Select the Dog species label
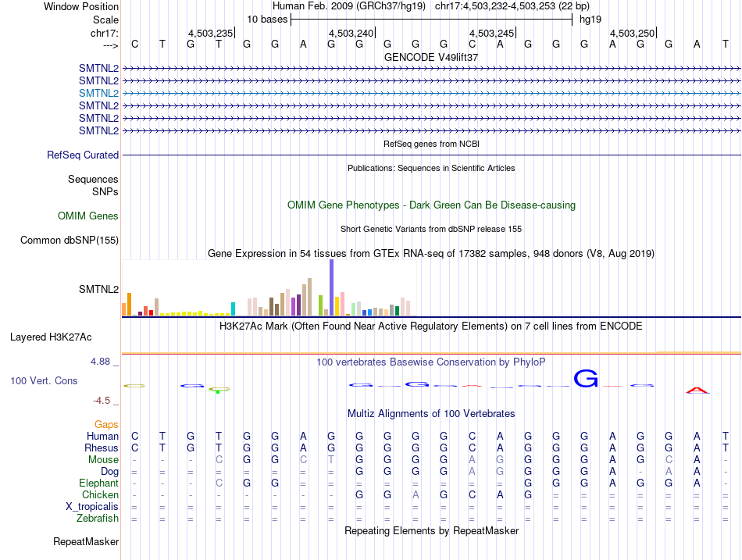 [109, 472]
